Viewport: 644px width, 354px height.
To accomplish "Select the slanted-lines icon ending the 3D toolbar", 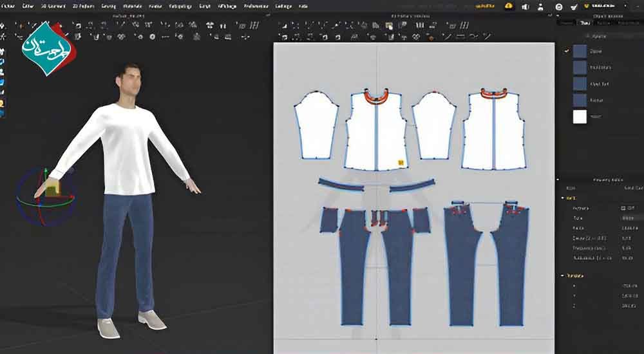I will coord(254,26).
